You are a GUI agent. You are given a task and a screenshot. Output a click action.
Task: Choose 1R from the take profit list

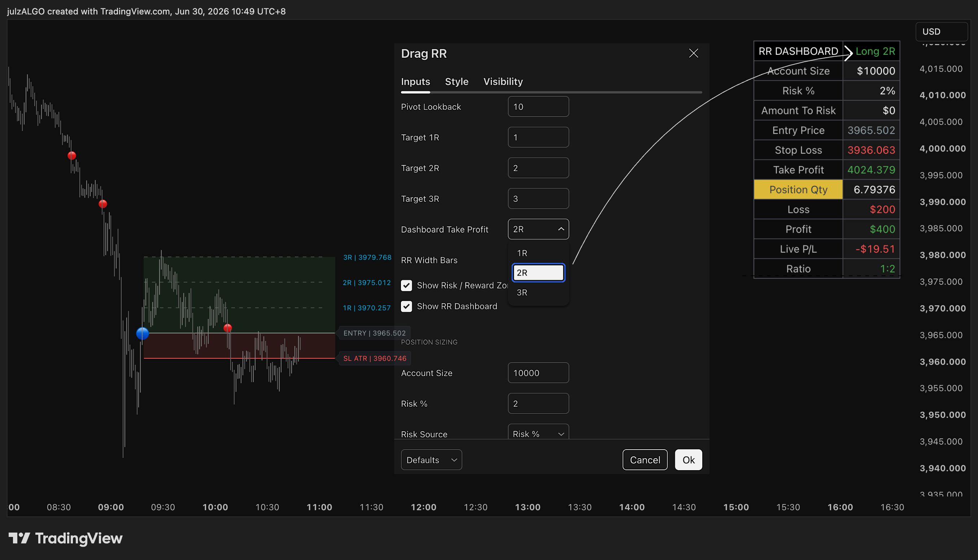point(538,253)
